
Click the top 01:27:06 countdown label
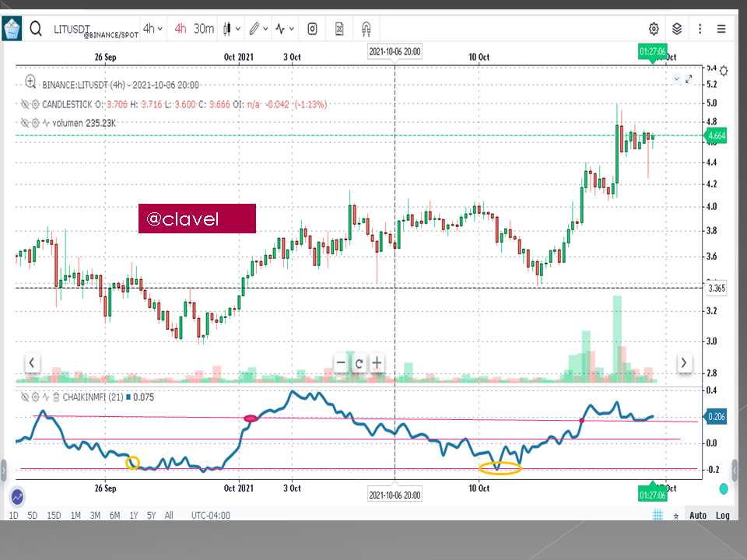652,51
